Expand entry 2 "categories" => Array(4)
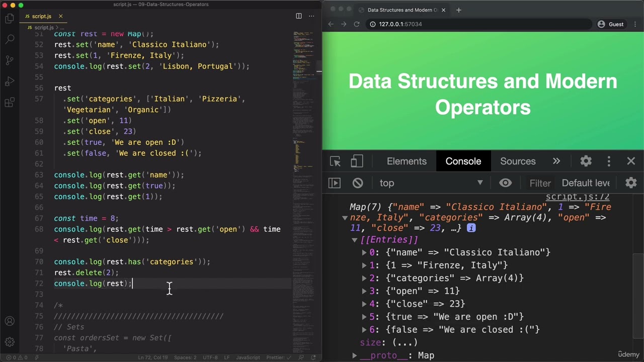The height and width of the screenshot is (362, 644). [x=364, y=278]
